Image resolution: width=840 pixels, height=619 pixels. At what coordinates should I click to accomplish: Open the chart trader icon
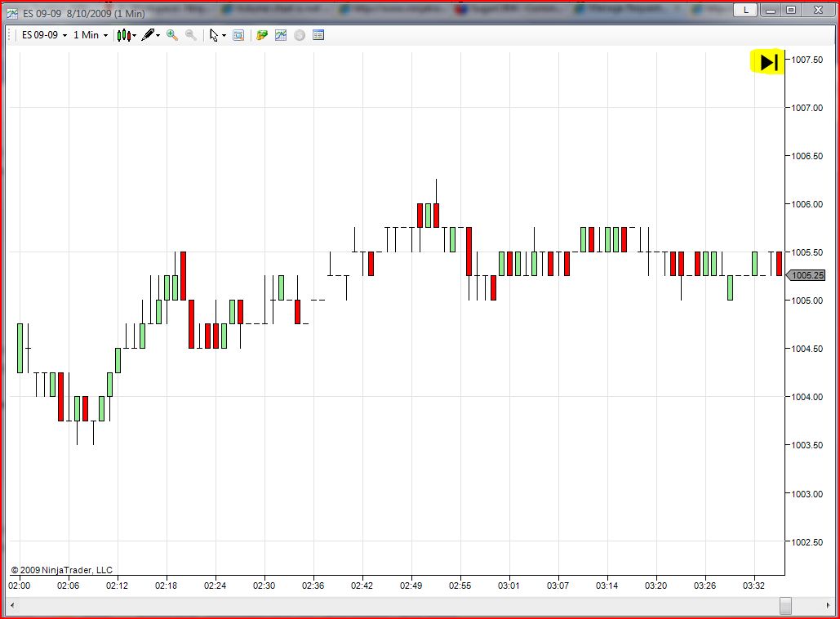tap(262, 35)
